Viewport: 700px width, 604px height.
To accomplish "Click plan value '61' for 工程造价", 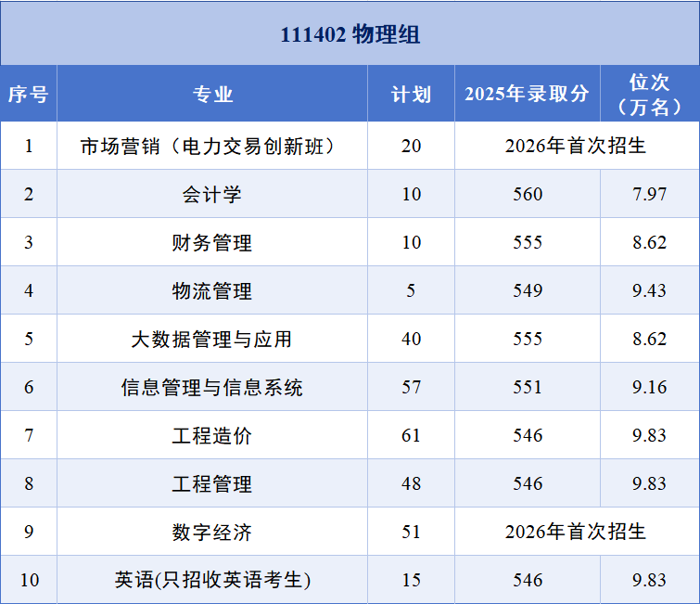I will pos(411,435).
